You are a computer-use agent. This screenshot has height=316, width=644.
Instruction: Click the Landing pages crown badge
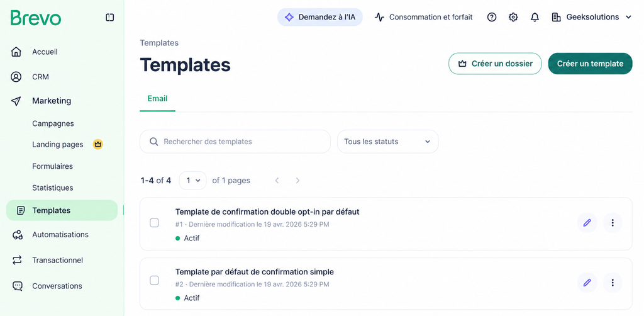pos(97,144)
